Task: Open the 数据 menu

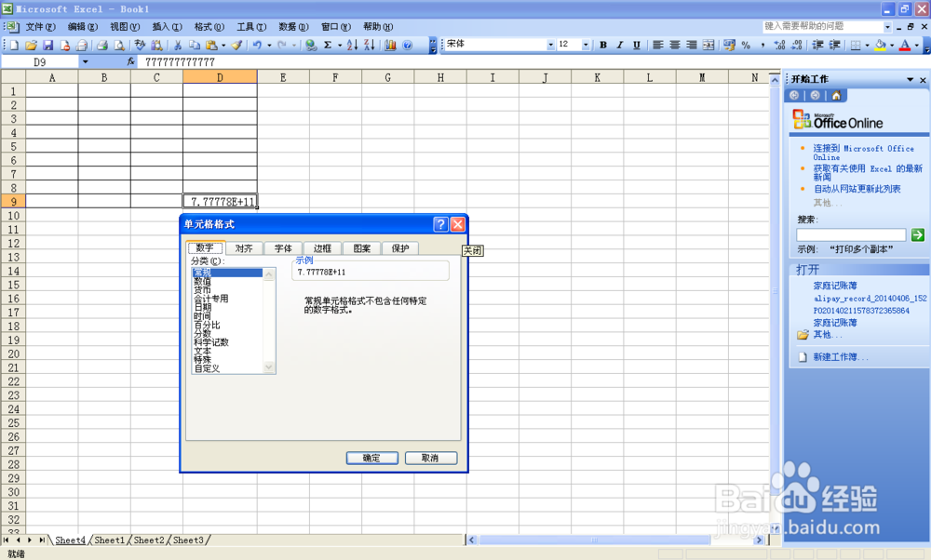Action: 293,27
